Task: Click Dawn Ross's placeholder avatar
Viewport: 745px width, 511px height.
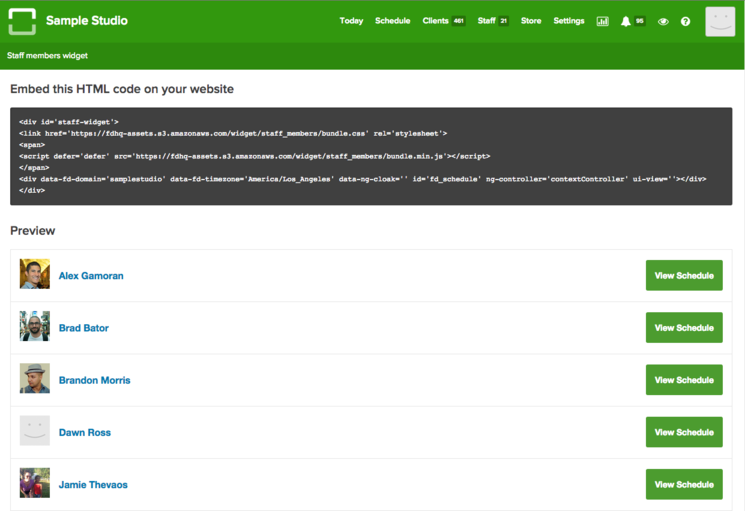Action: point(35,432)
